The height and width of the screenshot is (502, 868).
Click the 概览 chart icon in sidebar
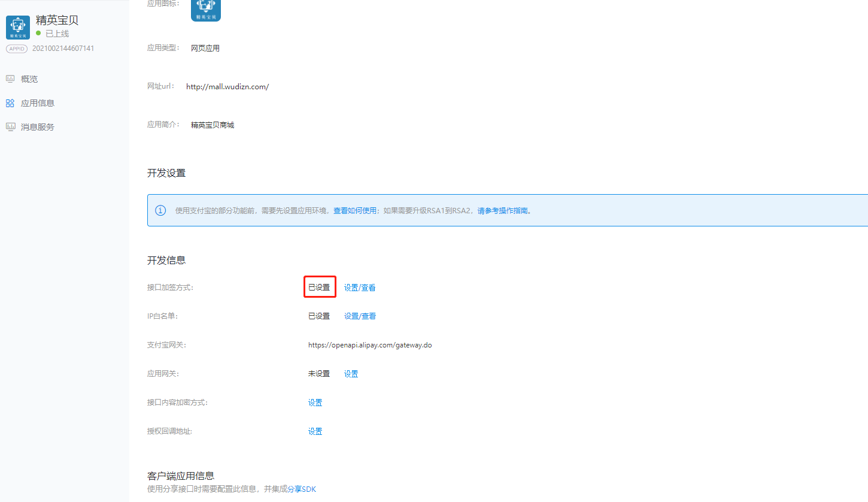10,79
